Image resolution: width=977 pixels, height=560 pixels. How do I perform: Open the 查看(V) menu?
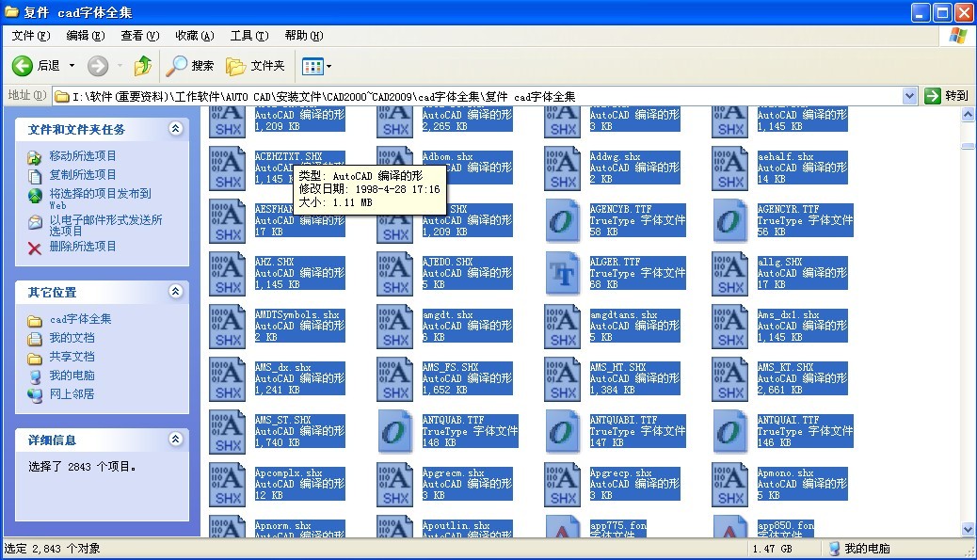tap(139, 36)
